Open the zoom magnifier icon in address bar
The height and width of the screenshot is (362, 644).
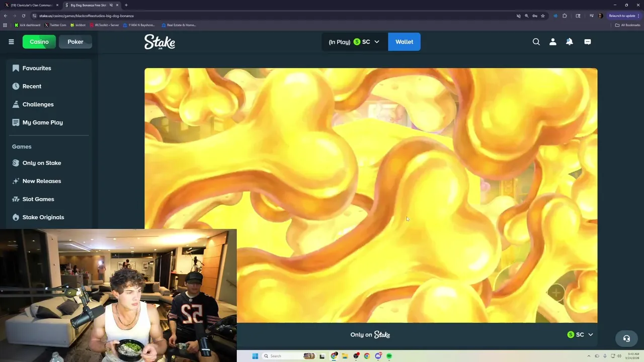[527, 16]
